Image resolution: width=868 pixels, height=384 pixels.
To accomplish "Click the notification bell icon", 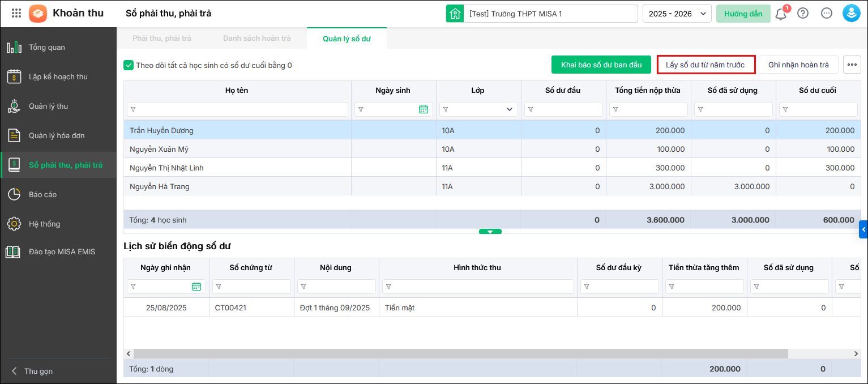I will (x=781, y=14).
